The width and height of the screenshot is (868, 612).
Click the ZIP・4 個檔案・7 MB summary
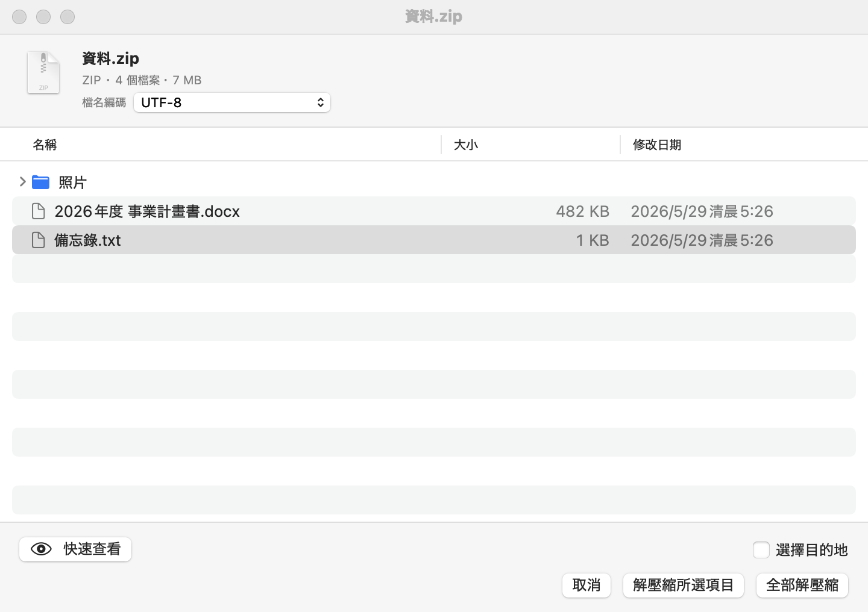(142, 80)
